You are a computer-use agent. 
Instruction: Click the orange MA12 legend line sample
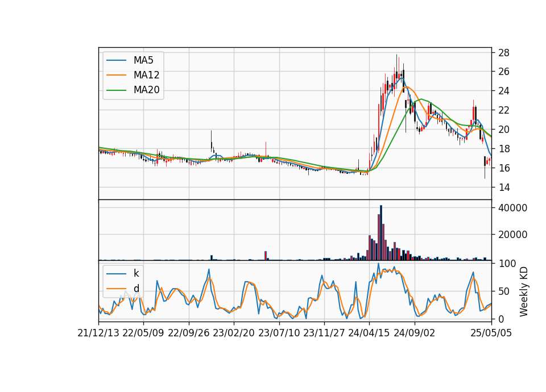(116, 75)
